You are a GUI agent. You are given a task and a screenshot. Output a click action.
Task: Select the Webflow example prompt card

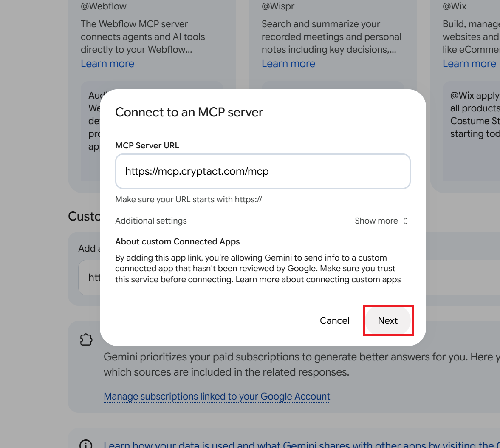pyautogui.click(x=90, y=131)
